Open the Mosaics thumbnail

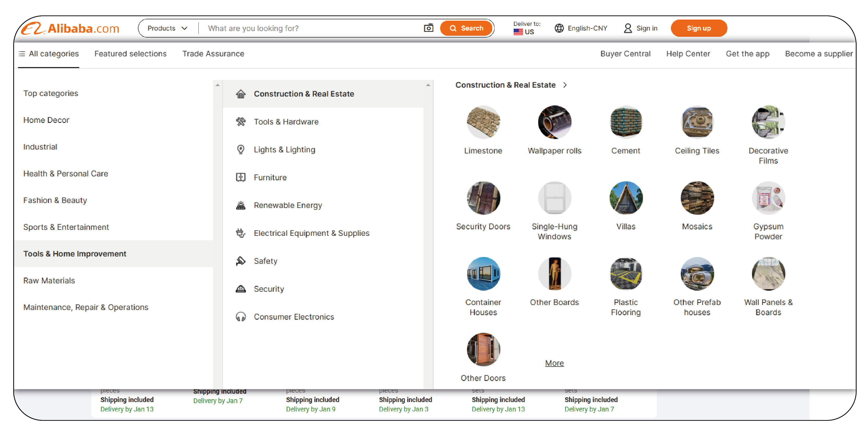coord(697,198)
